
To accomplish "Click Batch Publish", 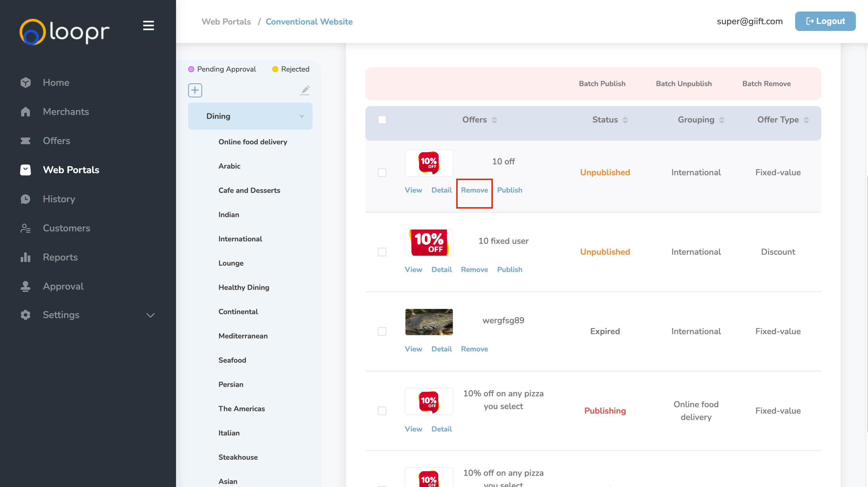I will (602, 83).
